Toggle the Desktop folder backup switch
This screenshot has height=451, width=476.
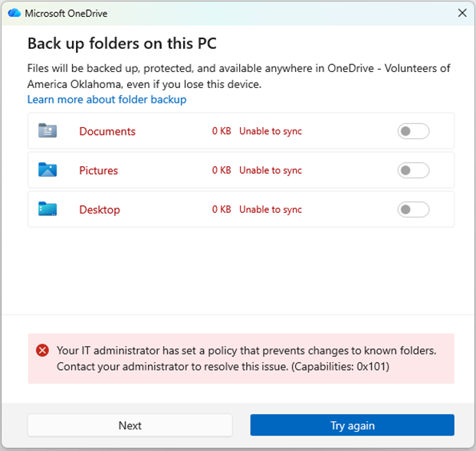pos(413,209)
